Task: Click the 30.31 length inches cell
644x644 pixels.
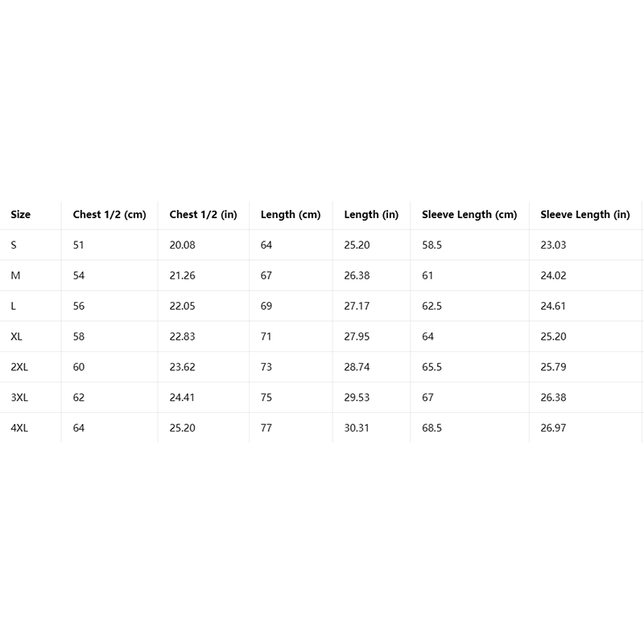Action: 357,428
